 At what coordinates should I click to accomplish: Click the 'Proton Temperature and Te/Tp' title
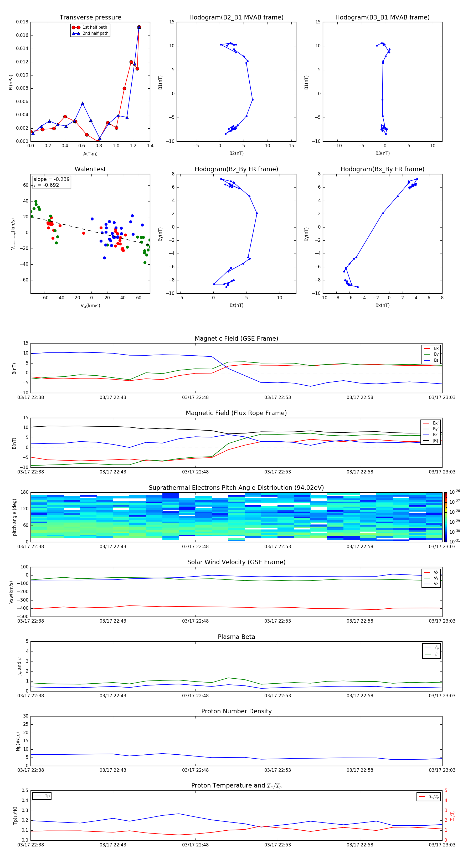[236, 786]
